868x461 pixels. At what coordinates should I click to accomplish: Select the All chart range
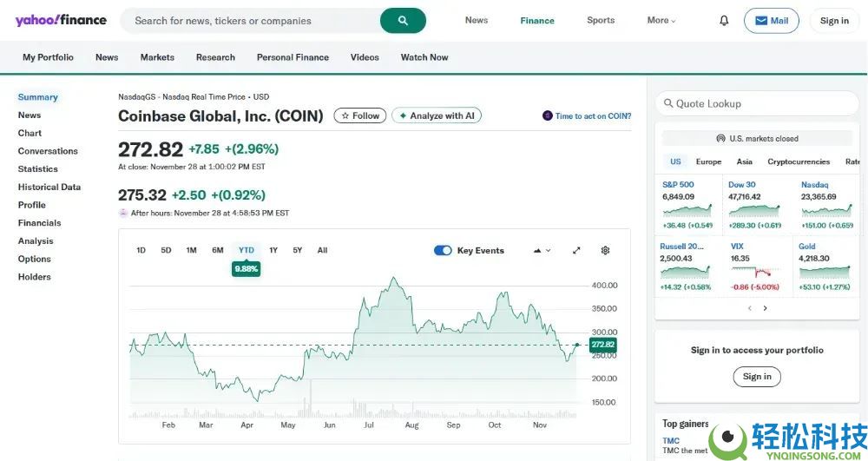click(323, 250)
